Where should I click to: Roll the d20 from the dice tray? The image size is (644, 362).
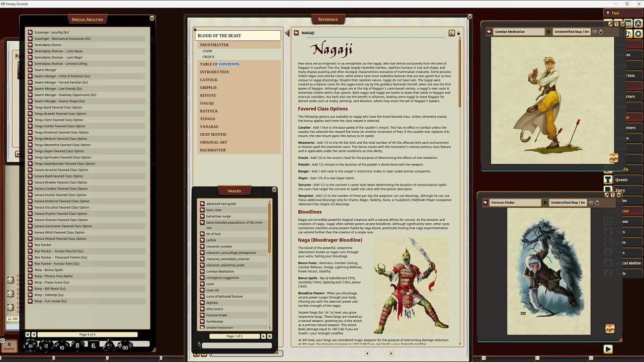pos(30,345)
